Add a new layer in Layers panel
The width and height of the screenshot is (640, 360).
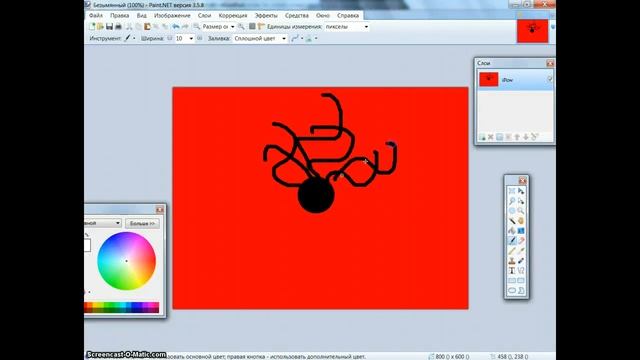(x=482, y=137)
